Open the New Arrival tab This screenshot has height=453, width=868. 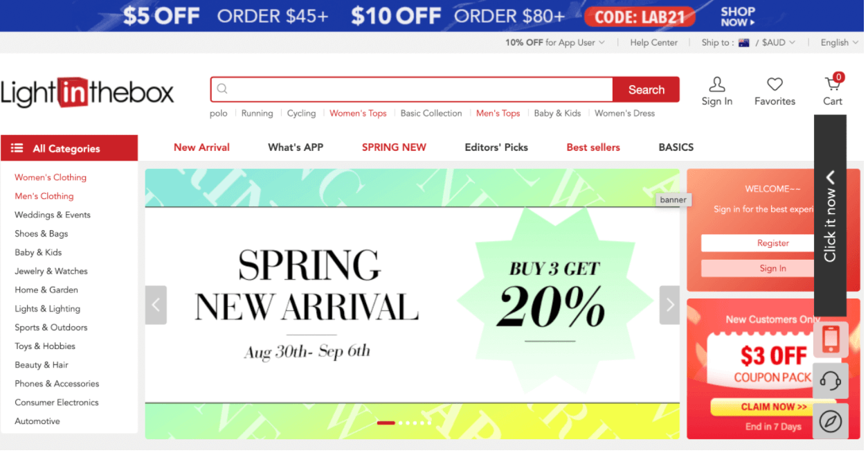click(x=203, y=148)
